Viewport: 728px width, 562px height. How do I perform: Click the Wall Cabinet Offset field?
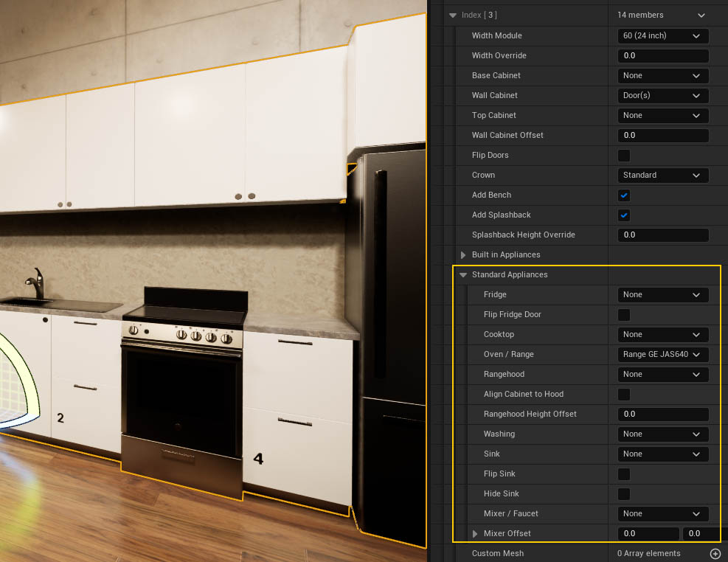662,136
